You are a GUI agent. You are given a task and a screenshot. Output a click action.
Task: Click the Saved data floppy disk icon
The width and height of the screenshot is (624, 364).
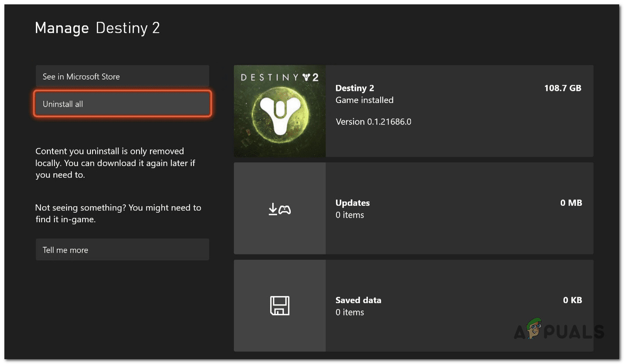(280, 306)
